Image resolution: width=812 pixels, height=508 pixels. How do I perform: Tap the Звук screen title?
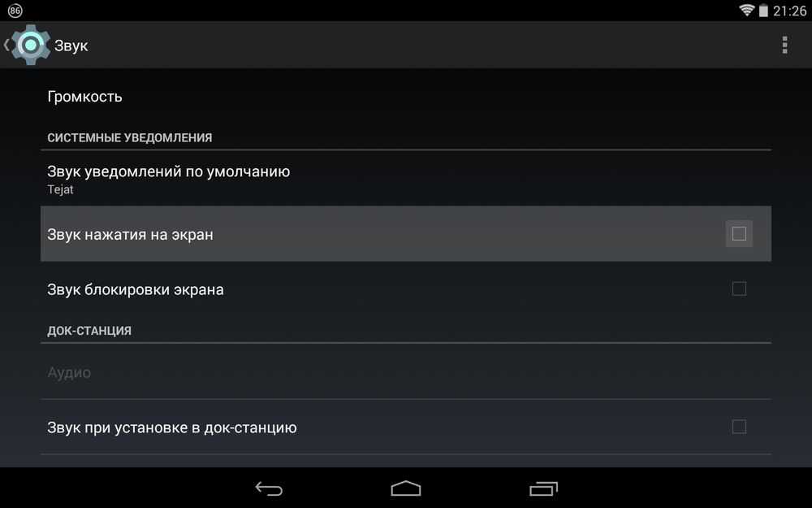pos(71,46)
